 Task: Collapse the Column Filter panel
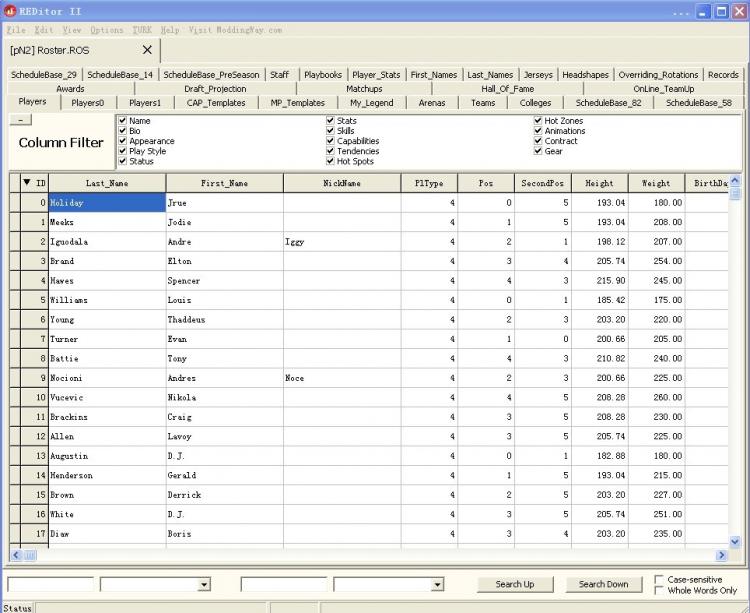click(20, 120)
